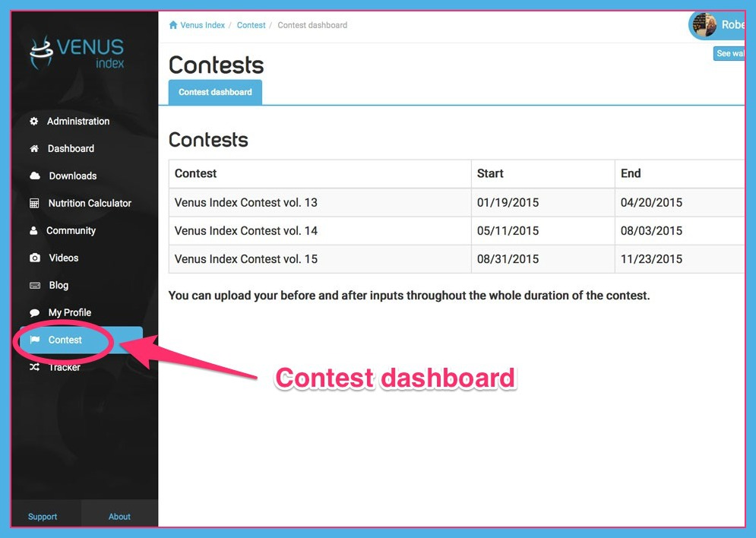
Task: Click the Administration gear icon
Action: pos(33,121)
